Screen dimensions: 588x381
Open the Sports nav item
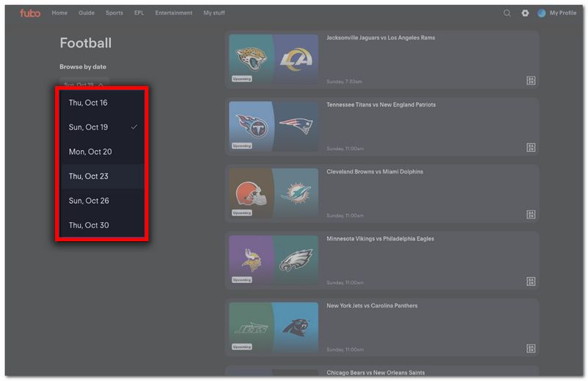pyautogui.click(x=114, y=13)
